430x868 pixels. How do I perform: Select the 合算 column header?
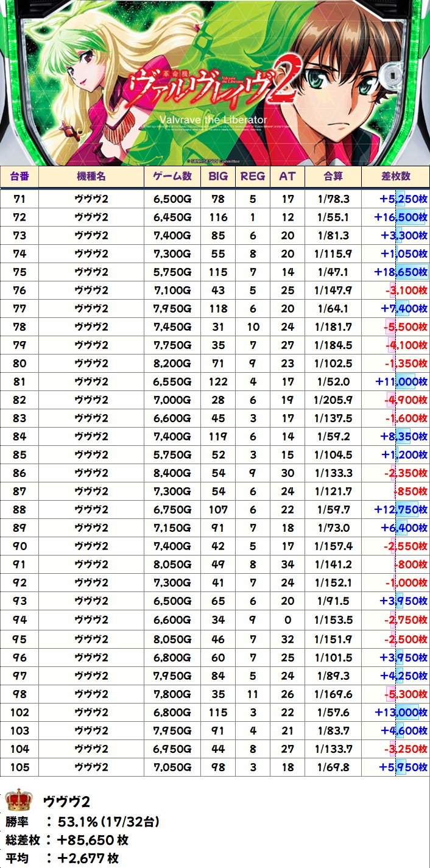(x=333, y=177)
